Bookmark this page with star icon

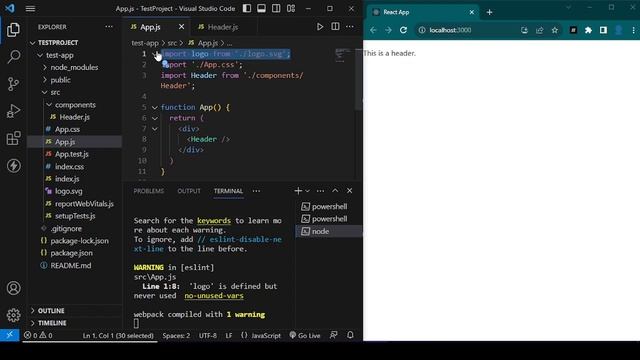[555, 30]
